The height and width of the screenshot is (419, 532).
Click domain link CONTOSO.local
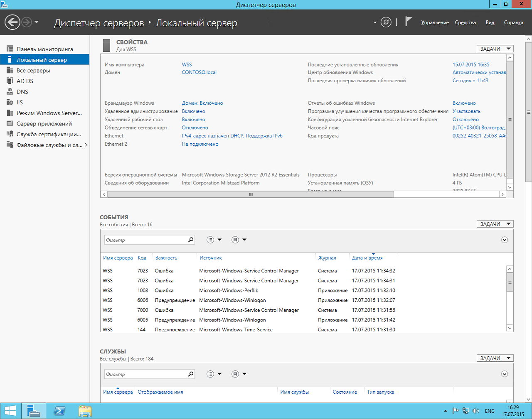point(199,72)
